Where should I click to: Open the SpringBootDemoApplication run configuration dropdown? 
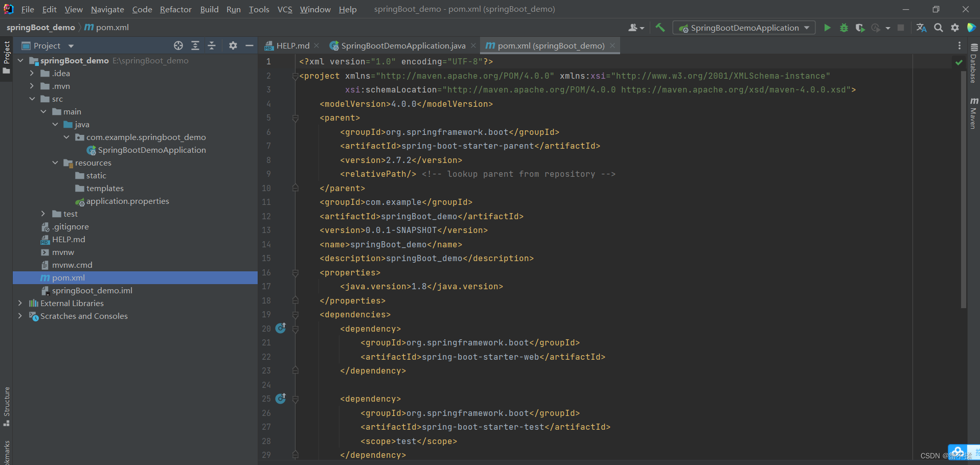(807, 28)
